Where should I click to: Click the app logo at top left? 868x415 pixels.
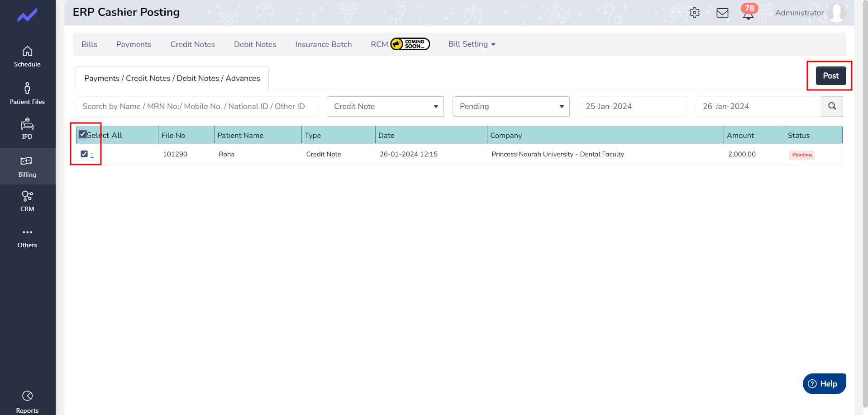tap(27, 15)
